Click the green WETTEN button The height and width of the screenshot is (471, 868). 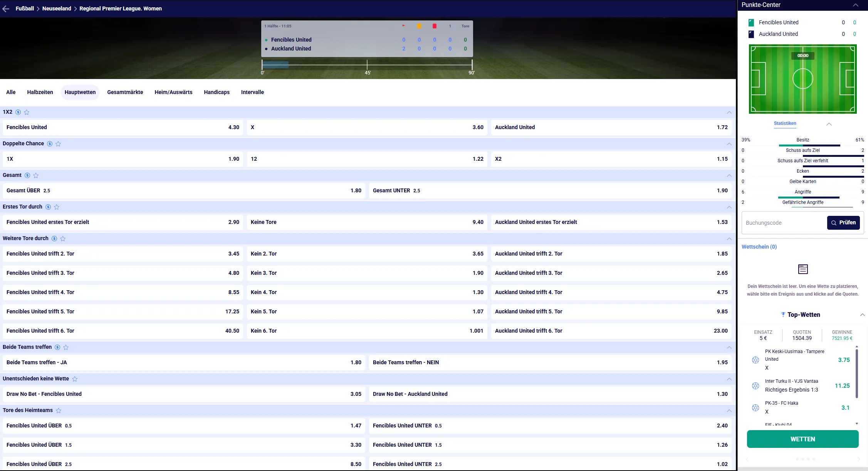tap(803, 439)
